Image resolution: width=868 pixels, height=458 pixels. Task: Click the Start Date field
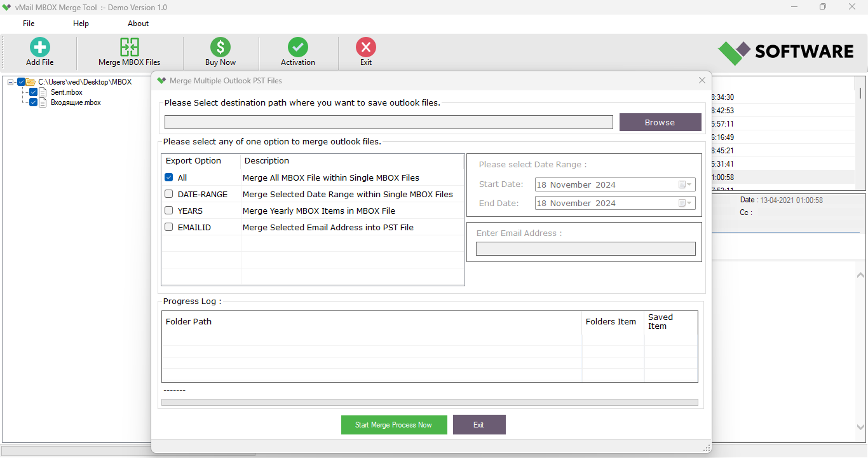[x=615, y=185]
